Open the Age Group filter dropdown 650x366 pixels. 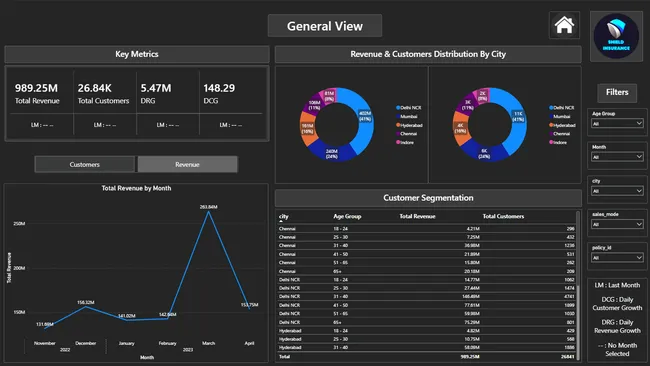click(x=617, y=124)
